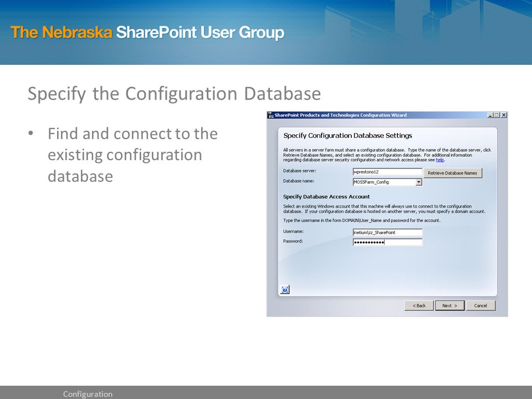Minimize the configuration wizard window
The width and height of the screenshot is (532, 399).
click(x=490, y=115)
